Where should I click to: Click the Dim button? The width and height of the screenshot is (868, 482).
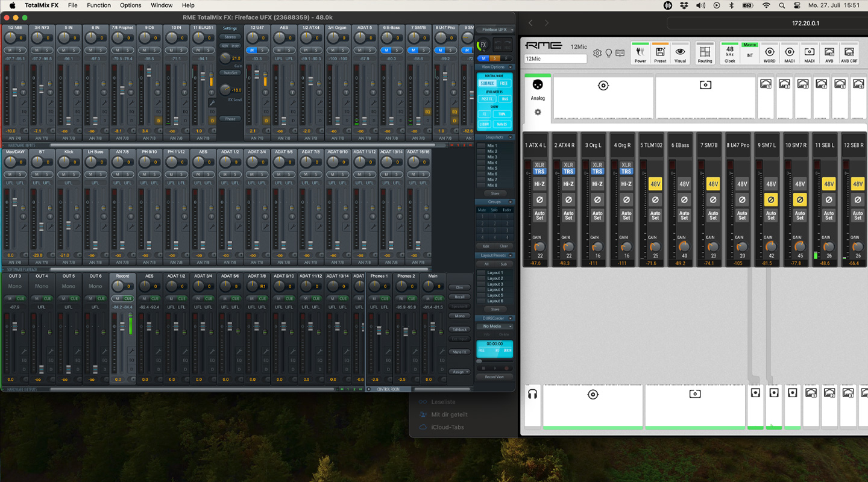459,287
